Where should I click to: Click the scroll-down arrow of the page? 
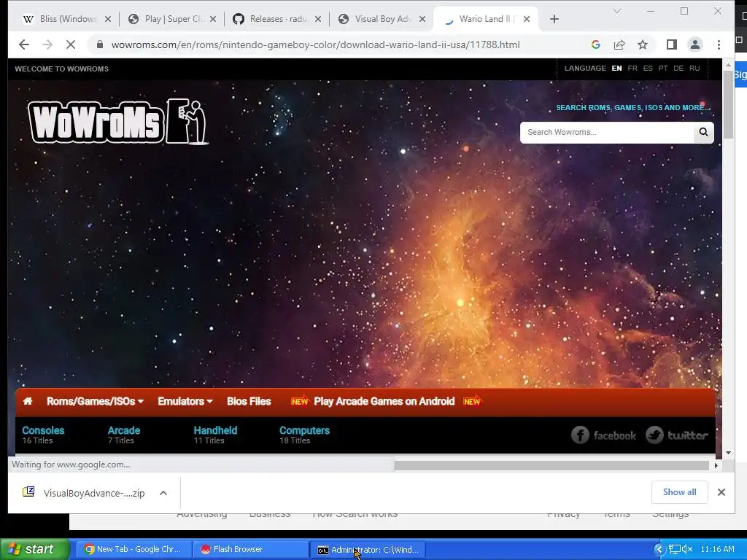[728, 453]
